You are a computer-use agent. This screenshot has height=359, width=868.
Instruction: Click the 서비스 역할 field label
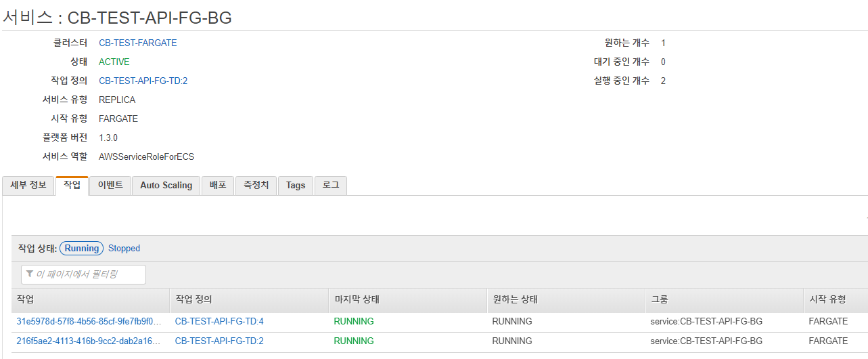65,156
